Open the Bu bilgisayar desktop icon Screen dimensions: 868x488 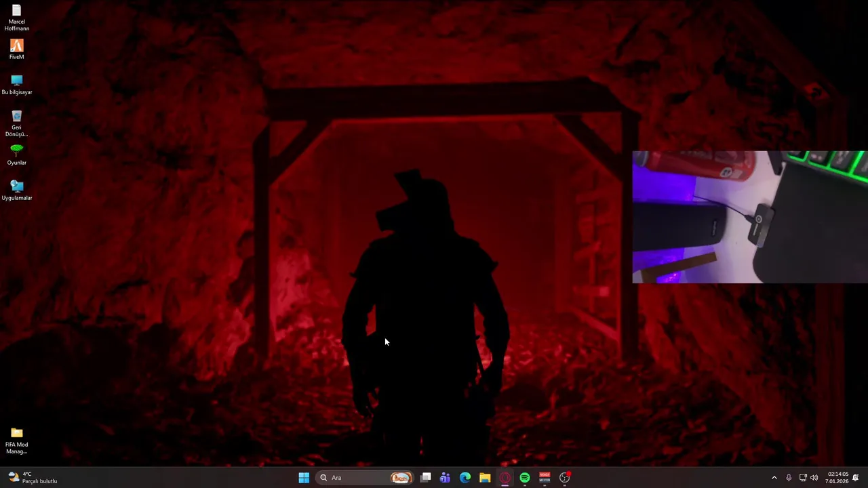coord(16,85)
